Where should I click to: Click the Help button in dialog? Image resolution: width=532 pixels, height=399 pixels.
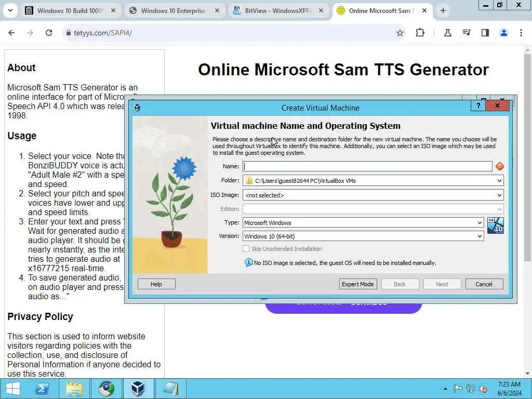pyautogui.click(x=156, y=284)
